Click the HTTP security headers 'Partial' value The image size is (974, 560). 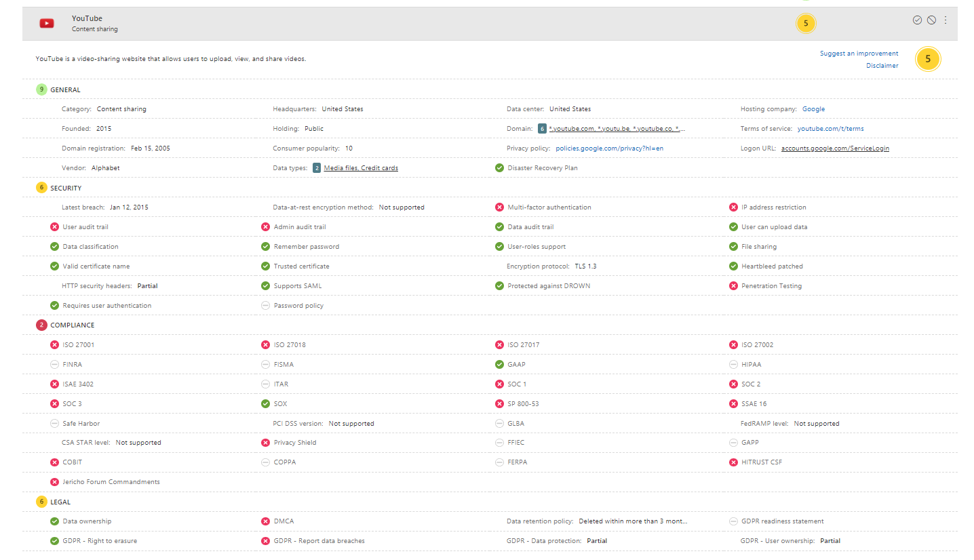147,286
